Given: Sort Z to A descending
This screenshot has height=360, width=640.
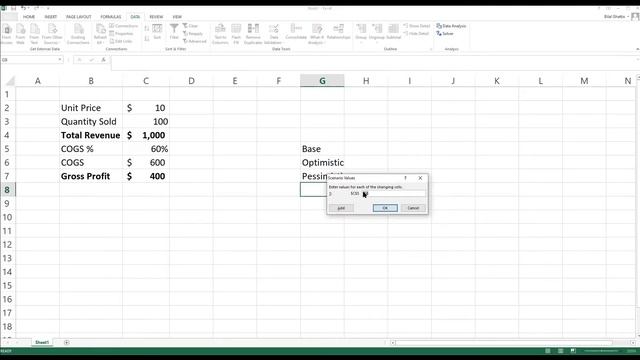Looking at the screenshot, I should coord(147,38).
